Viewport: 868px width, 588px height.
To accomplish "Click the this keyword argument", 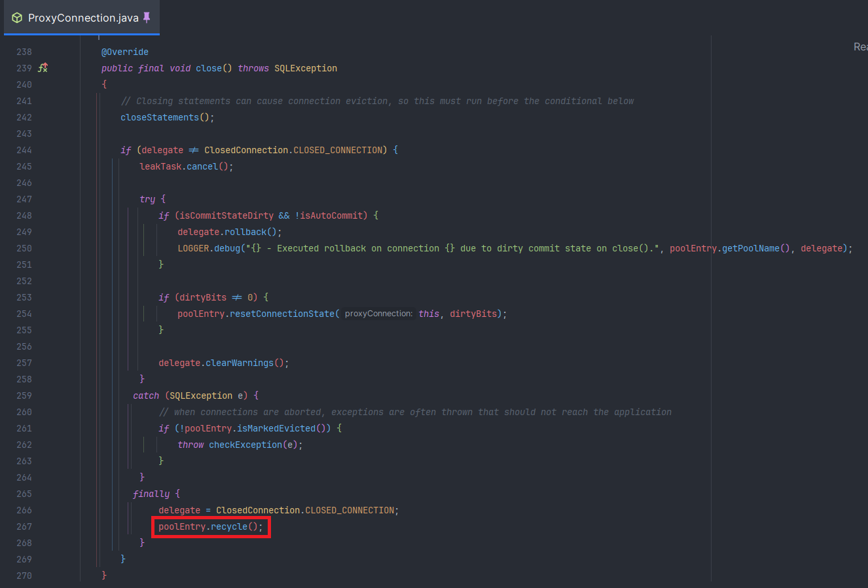I will pyautogui.click(x=429, y=314).
